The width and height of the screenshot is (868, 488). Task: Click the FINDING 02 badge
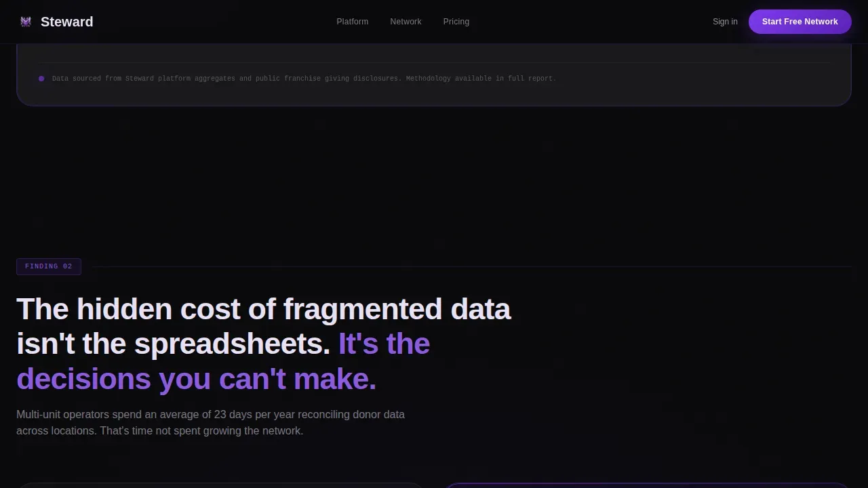(x=49, y=266)
